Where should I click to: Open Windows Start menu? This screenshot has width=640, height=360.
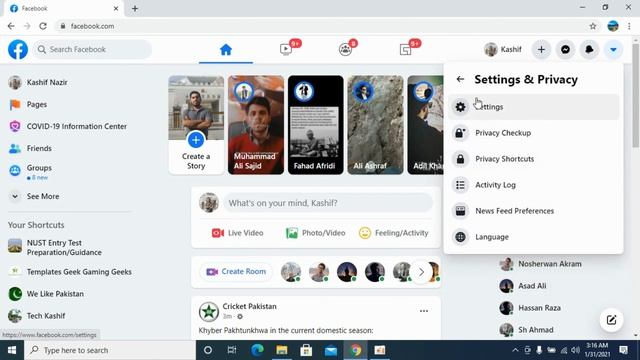12,350
